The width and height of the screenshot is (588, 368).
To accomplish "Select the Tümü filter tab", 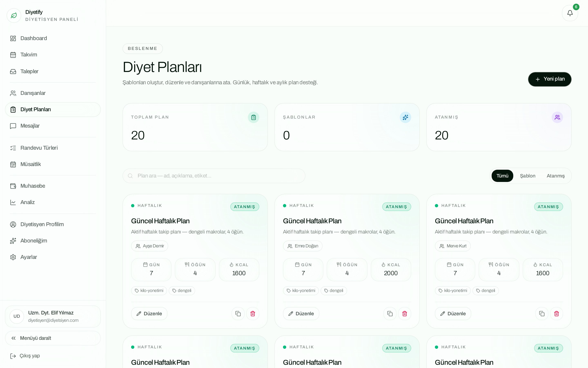I will point(502,176).
